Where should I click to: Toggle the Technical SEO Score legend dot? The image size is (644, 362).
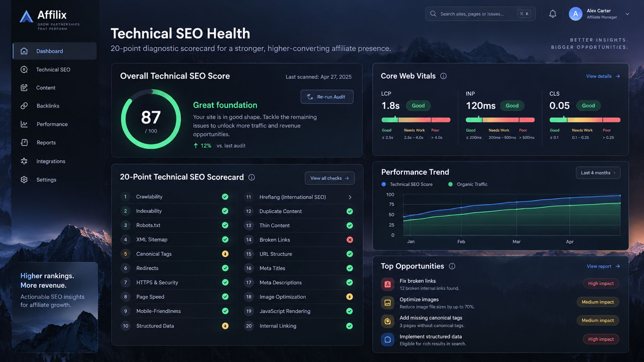tap(384, 184)
